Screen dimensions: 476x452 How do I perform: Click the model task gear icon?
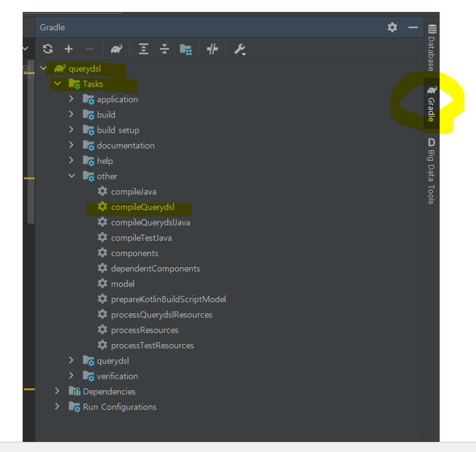[102, 283]
